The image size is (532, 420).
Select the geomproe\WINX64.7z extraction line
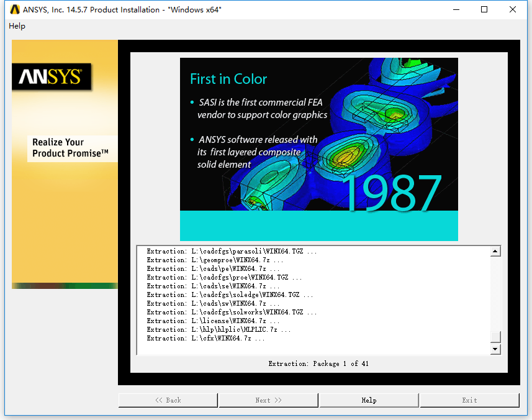click(x=215, y=260)
